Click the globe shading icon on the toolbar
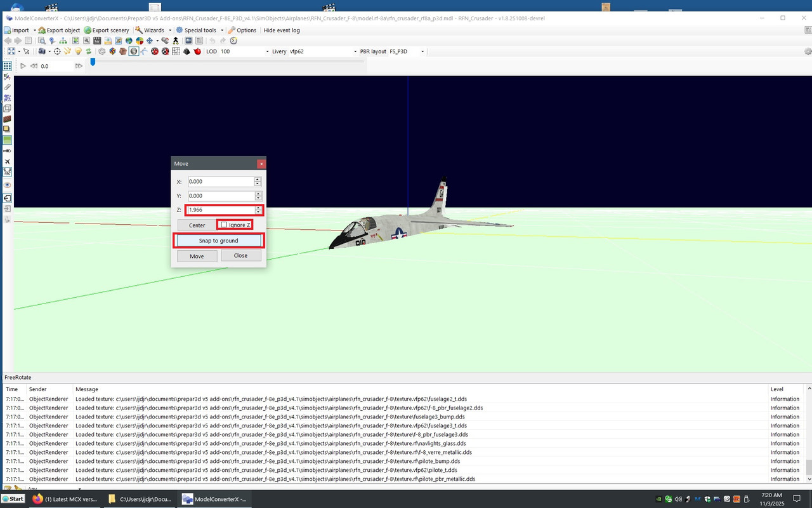The height and width of the screenshot is (508, 812). point(133,51)
